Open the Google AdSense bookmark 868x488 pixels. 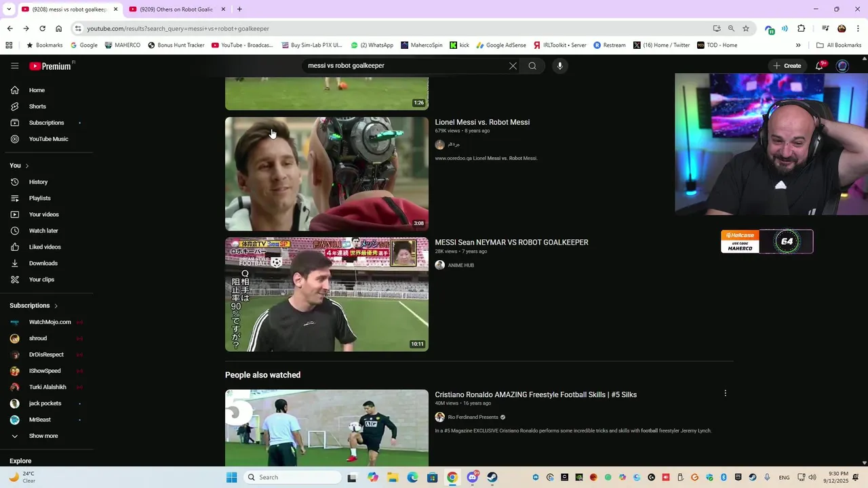[501, 45]
